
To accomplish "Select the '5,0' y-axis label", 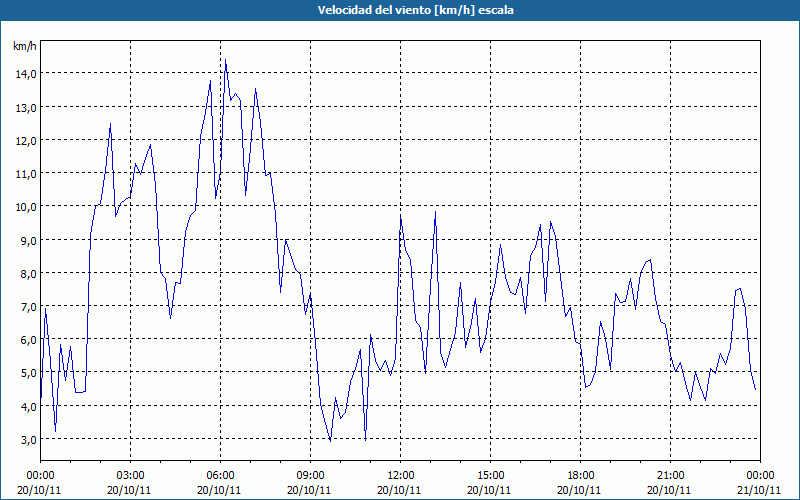I will [x=28, y=373].
